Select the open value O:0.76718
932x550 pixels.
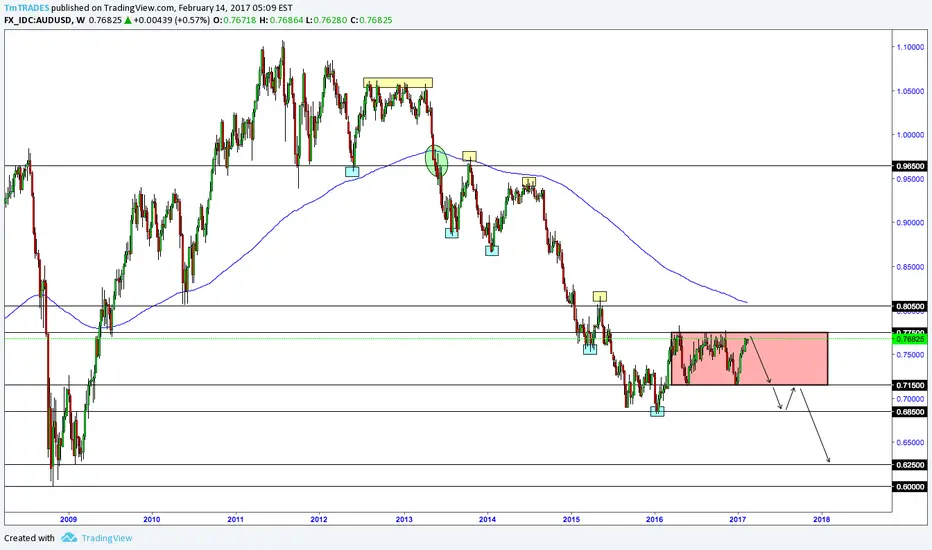click(235, 20)
